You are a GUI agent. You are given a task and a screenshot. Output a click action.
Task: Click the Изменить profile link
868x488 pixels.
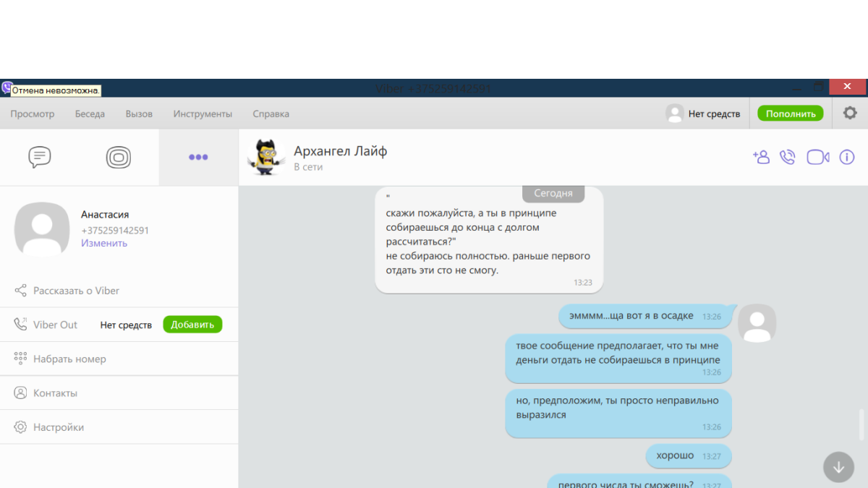pos(104,243)
